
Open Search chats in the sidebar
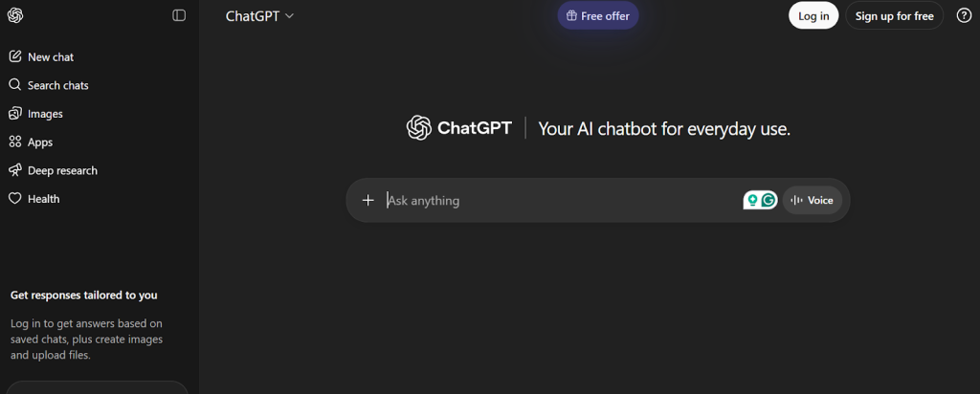point(57,85)
